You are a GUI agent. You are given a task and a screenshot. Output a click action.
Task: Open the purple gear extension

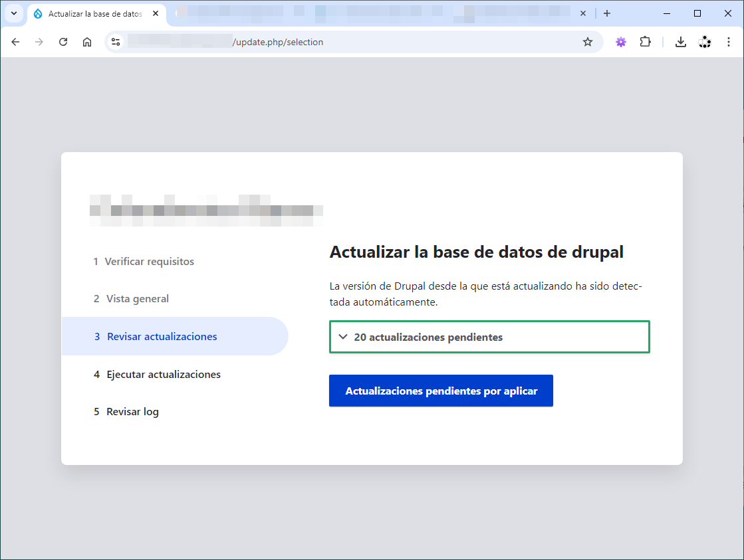coord(620,42)
